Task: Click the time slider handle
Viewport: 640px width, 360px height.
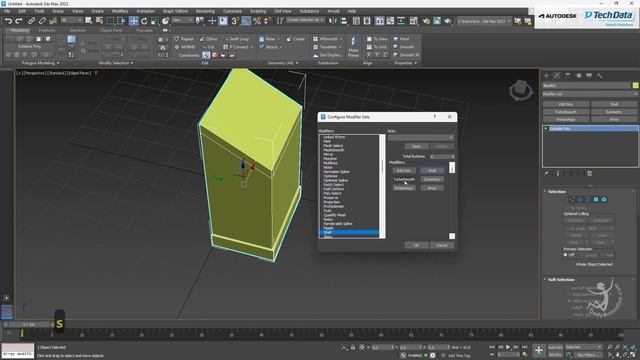Action: (x=28, y=324)
